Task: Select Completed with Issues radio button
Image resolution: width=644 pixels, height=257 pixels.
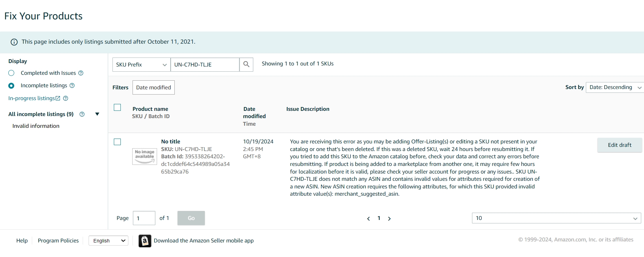Action: coord(11,73)
